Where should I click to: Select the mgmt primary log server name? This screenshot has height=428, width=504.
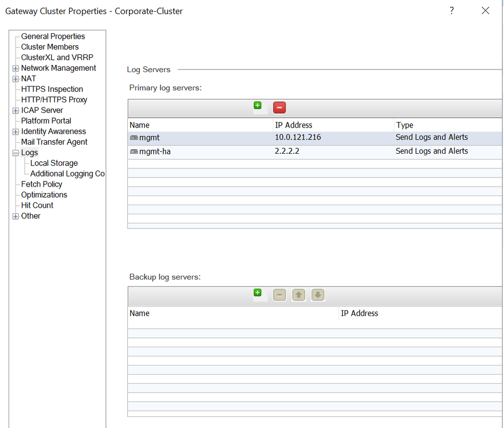pyautogui.click(x=149, y=138)
